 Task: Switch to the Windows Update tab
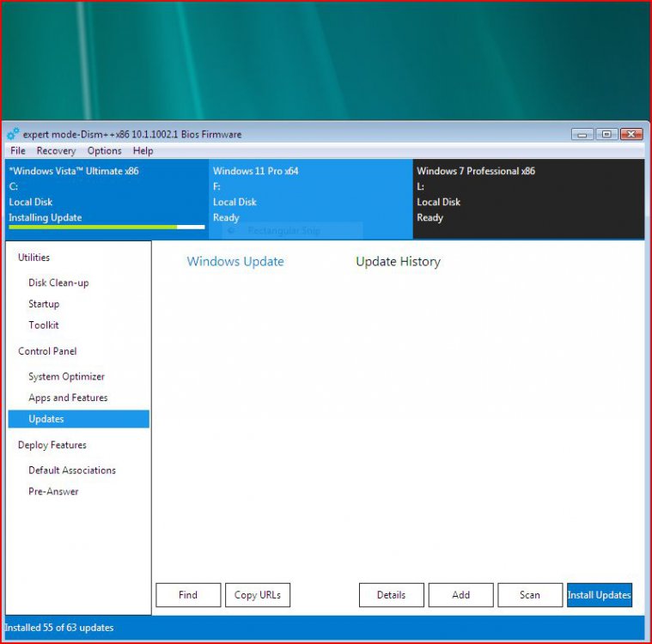pos(235,262)
